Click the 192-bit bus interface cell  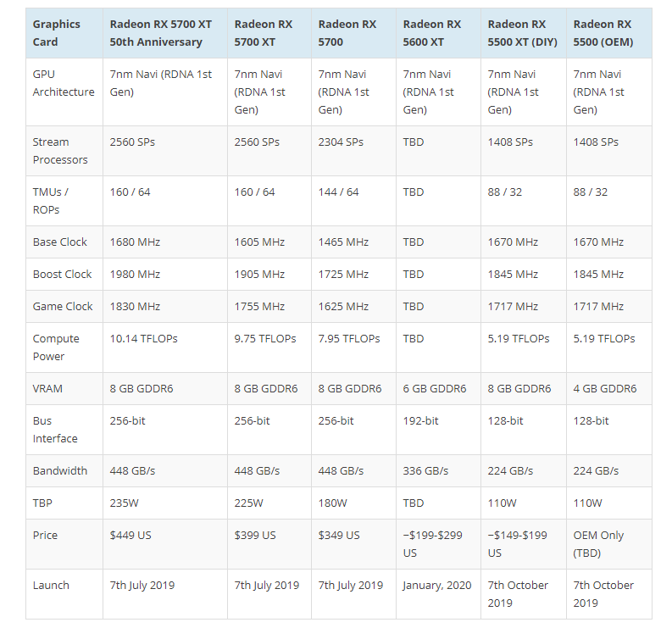(438, 430)
